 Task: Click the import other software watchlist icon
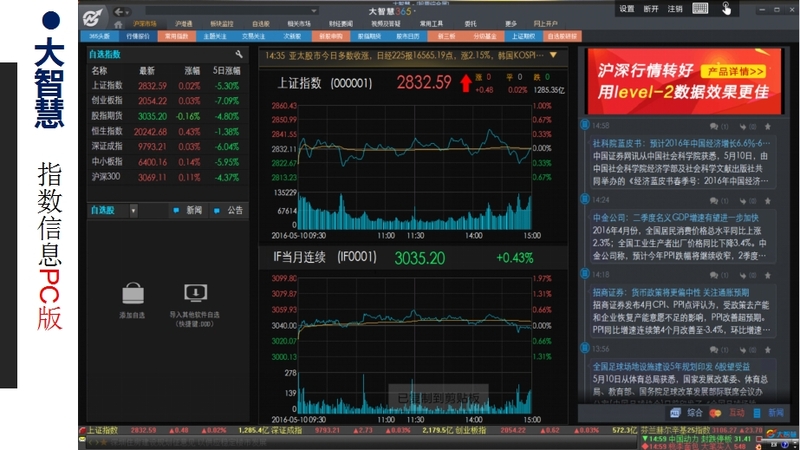coord(195,293)
